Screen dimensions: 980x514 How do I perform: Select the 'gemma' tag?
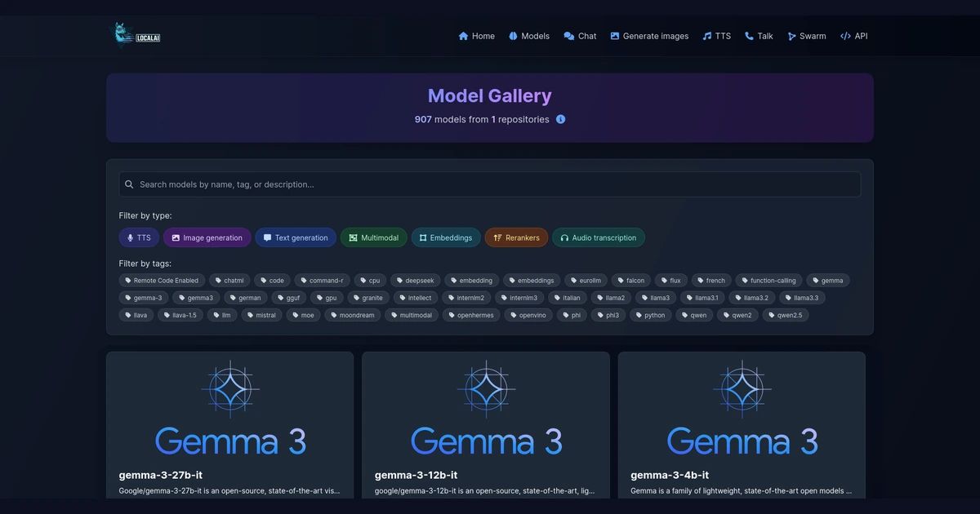click(x=828, y=280)
